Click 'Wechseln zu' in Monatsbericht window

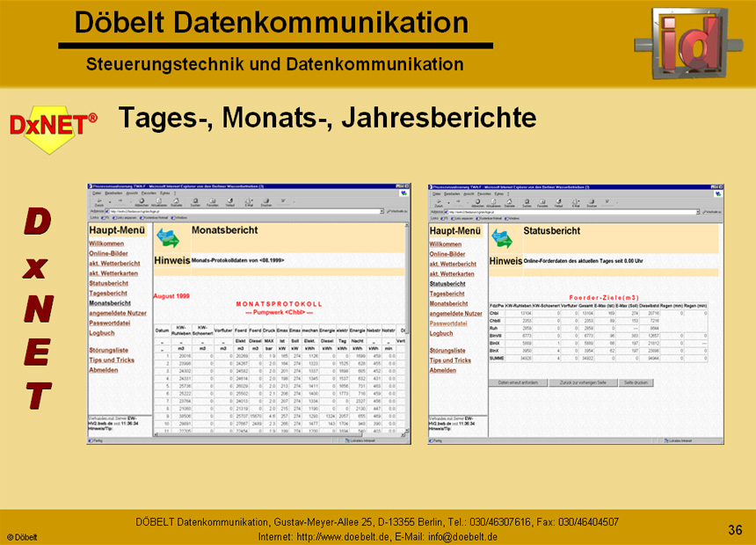tap(397, 211)
